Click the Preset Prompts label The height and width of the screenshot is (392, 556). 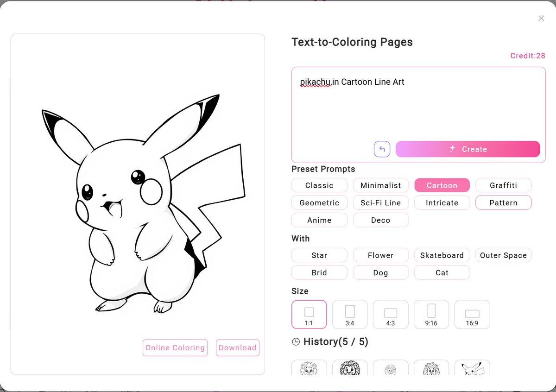pyautogui.click(x=323, y=169)
